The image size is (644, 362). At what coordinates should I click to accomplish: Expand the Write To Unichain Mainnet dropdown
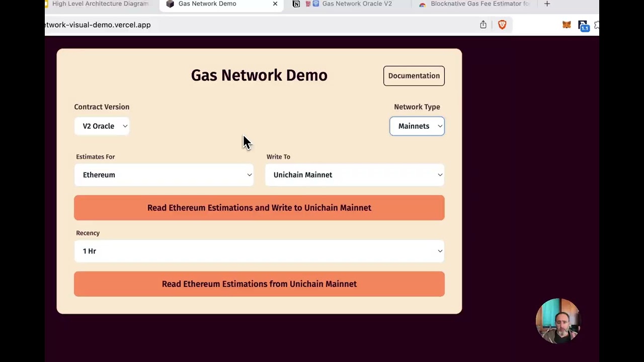coord(355,175)
